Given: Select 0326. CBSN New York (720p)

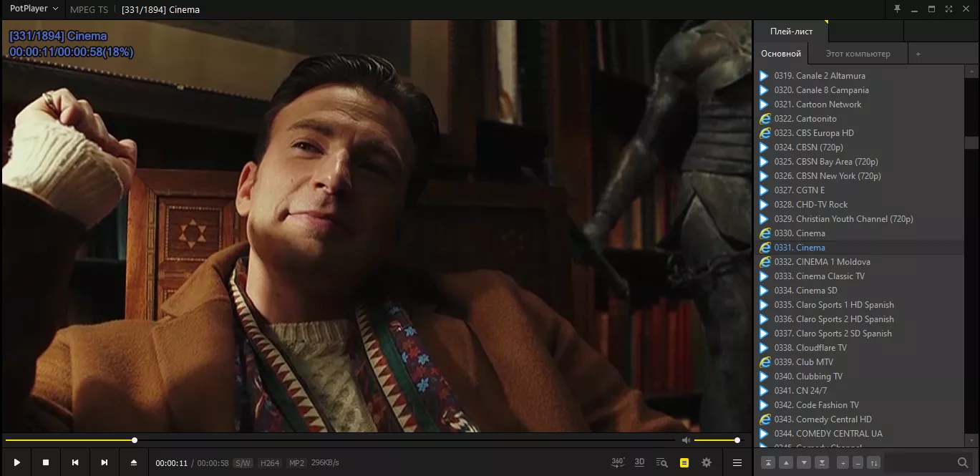Looking at the screenshot, I should click(860, 176).
